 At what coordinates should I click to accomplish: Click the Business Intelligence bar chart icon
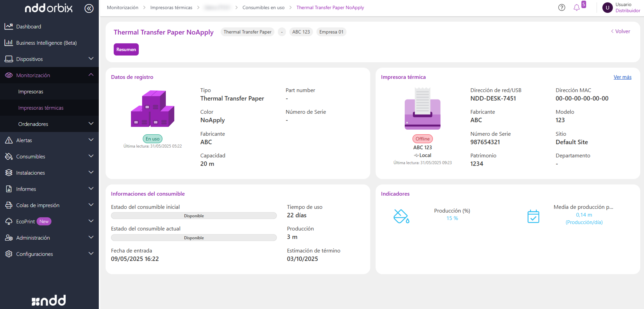tap(9, 43)
